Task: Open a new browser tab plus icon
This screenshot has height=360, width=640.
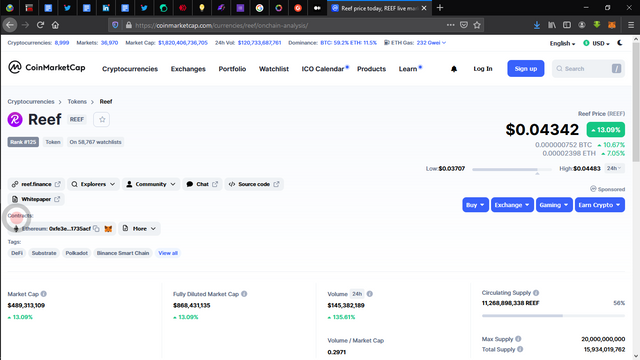Action: pyautogui.click(x=440, y=8)
